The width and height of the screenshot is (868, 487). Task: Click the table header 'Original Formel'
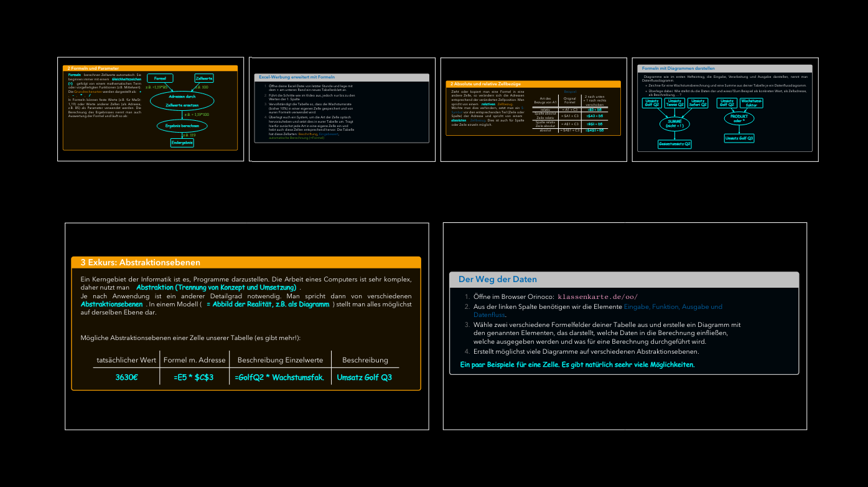click(x=570, y=100)
